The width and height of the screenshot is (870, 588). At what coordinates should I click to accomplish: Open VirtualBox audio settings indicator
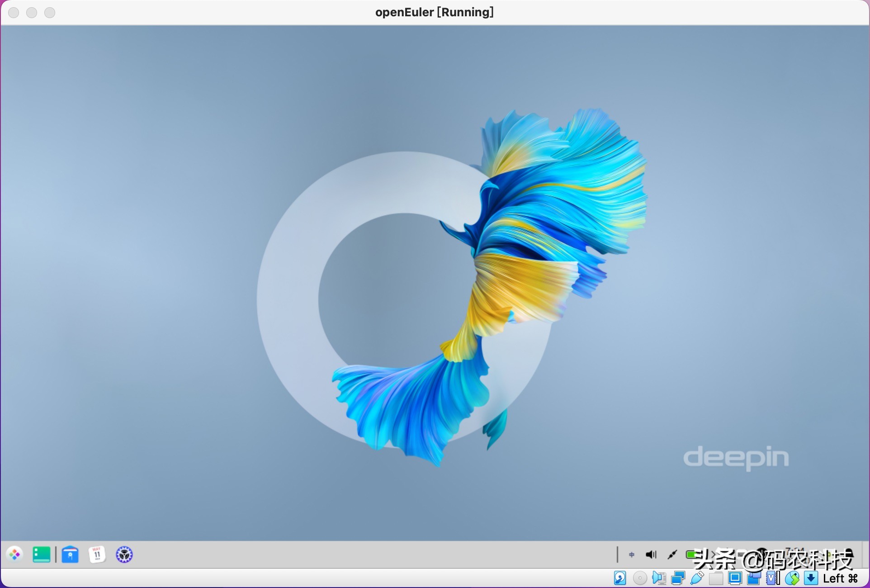(x=659, y=578)
